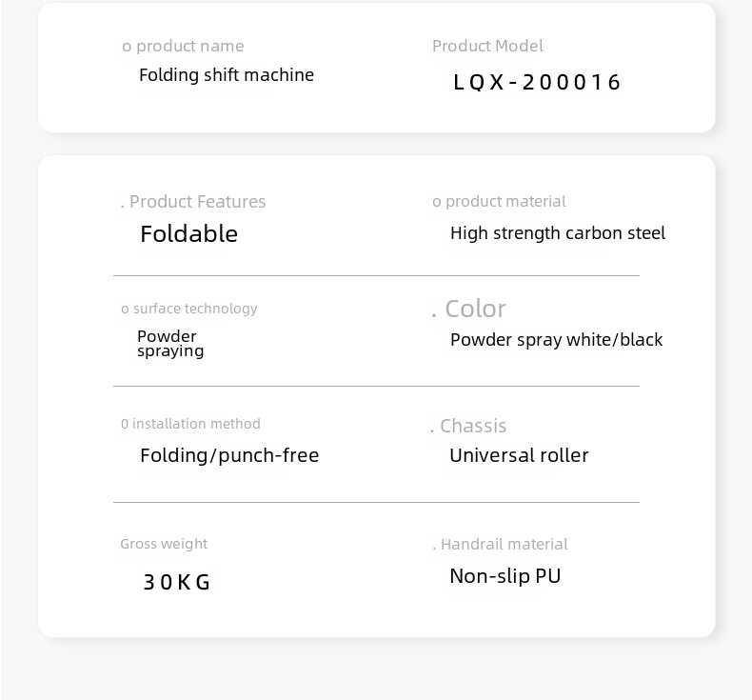Viewport: 752px width, 700px height.
Task: Select the 'Universal roller' text
Action: (x=519, y=455)
